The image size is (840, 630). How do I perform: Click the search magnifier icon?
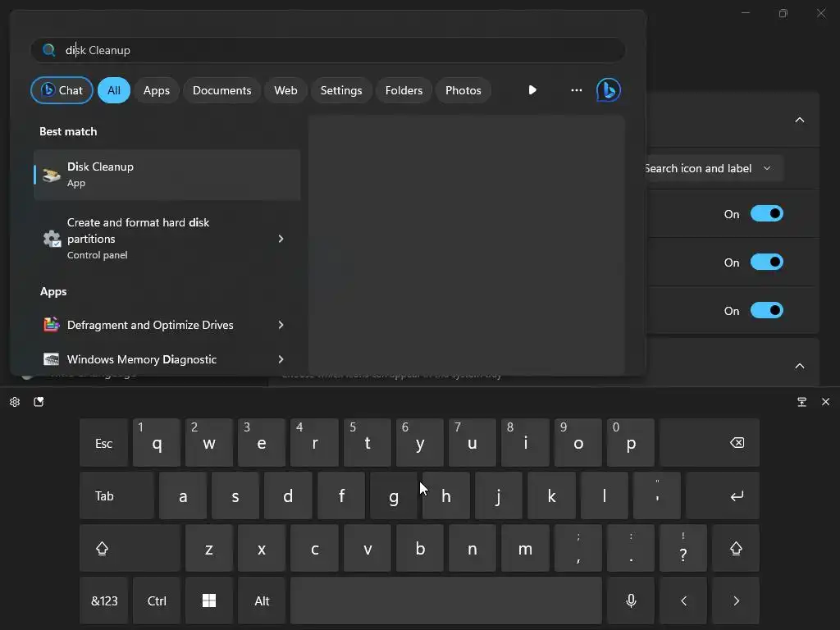click(48, 50)
